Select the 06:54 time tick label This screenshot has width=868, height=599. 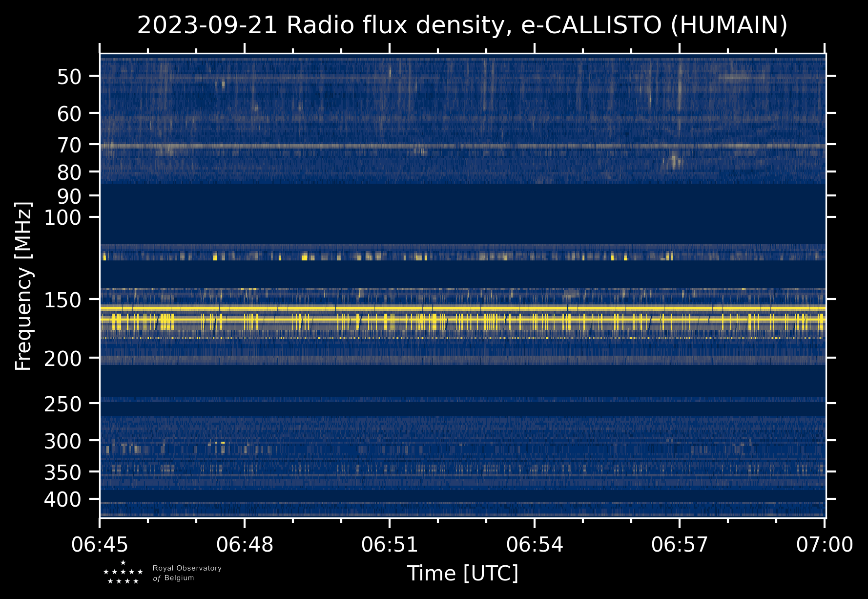pyautogui.click(x=535, y=544)
